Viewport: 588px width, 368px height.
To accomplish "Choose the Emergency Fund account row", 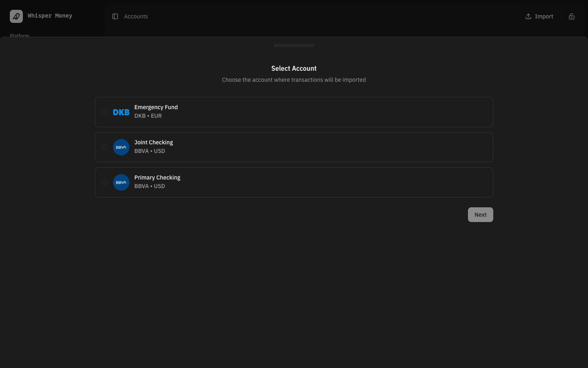I will click(294, 112).
